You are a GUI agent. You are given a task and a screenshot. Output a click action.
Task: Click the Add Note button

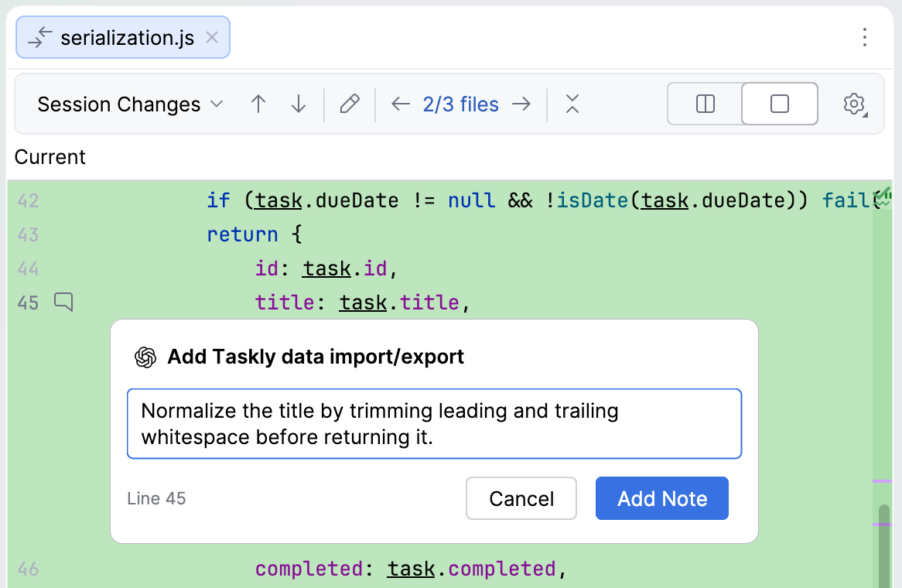(x=662, y=498)
